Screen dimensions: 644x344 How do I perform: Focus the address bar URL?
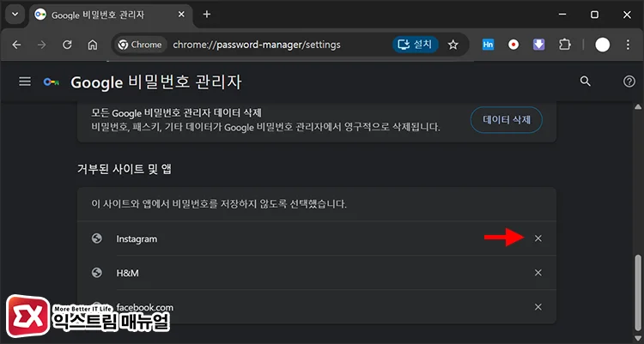coord(257,45)
